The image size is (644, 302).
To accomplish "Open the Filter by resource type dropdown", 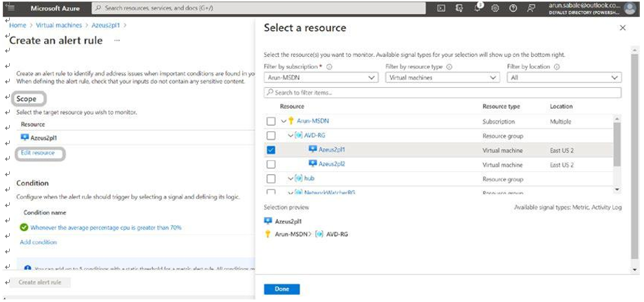I will tap(443, 77).
